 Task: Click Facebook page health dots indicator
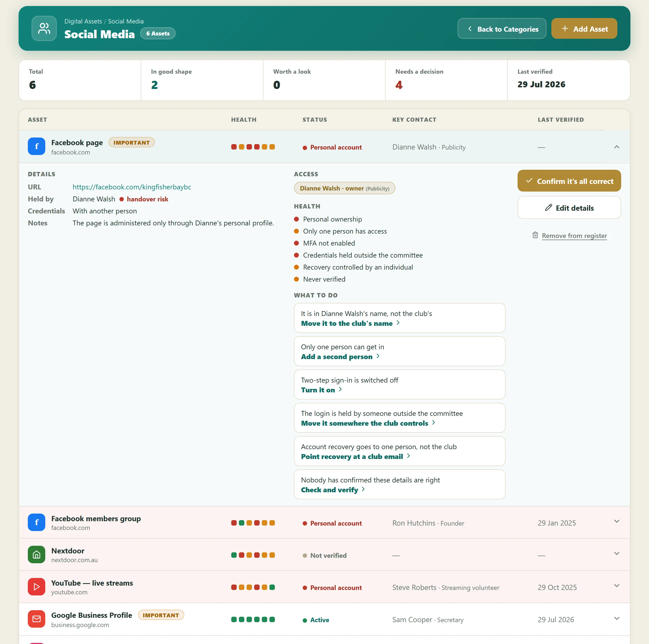[253, 147]
